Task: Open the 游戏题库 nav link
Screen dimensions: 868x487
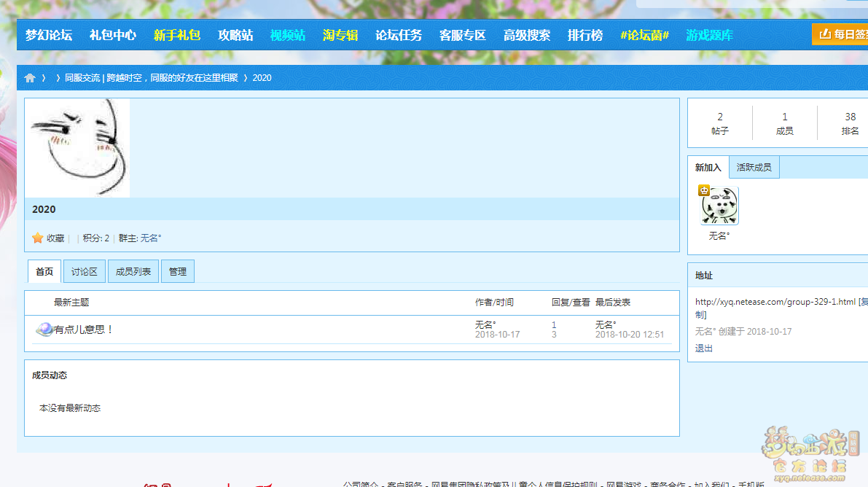Action: pyautogui.click(x=710, y=36)
